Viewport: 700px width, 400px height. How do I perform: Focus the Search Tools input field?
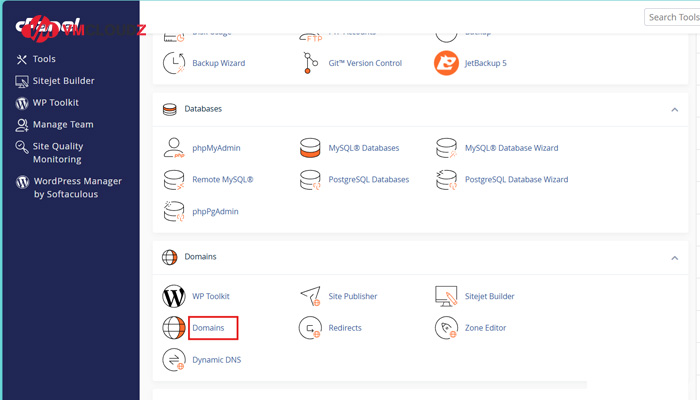[672, 17]
